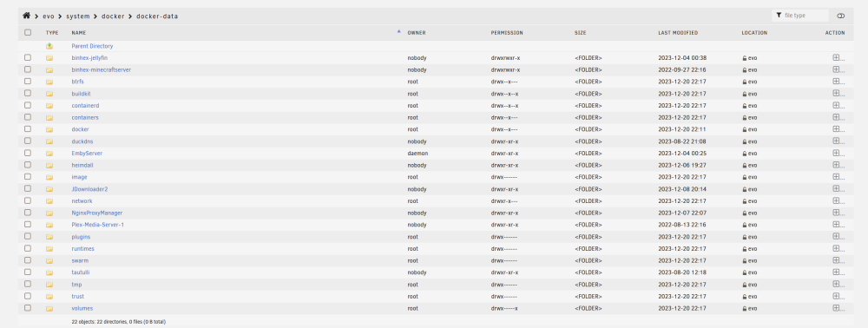868x328 pixels.
Task: Navigate to system in breadcrumb path
Action: 77,16
